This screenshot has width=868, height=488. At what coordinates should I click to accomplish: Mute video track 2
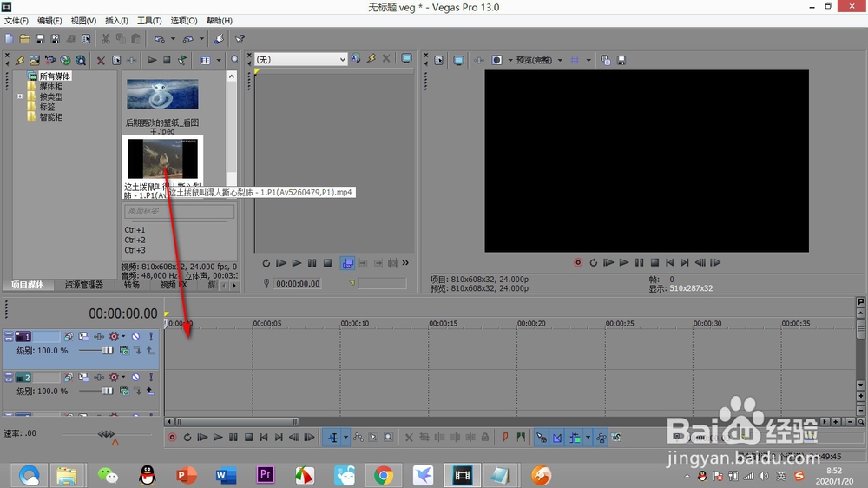click(x=135, y=377)
